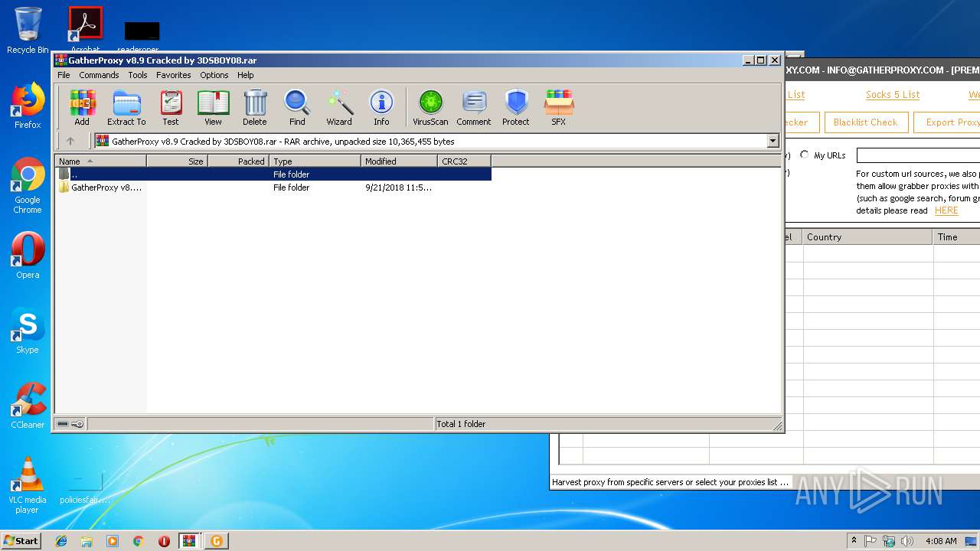Image resolution: width=980 pixels, height=551 pixels.
Task: Open the VLC media player shortcut
Action: click(28, 485)
